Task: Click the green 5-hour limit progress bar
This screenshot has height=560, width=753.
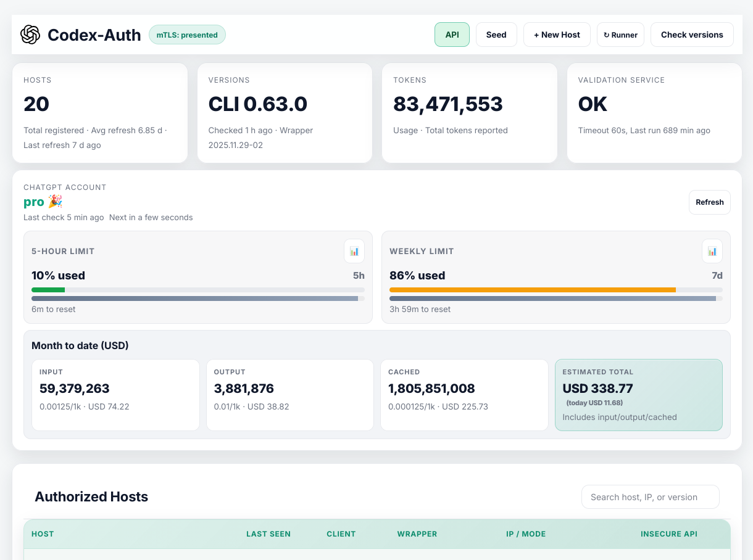Action: 49,289
